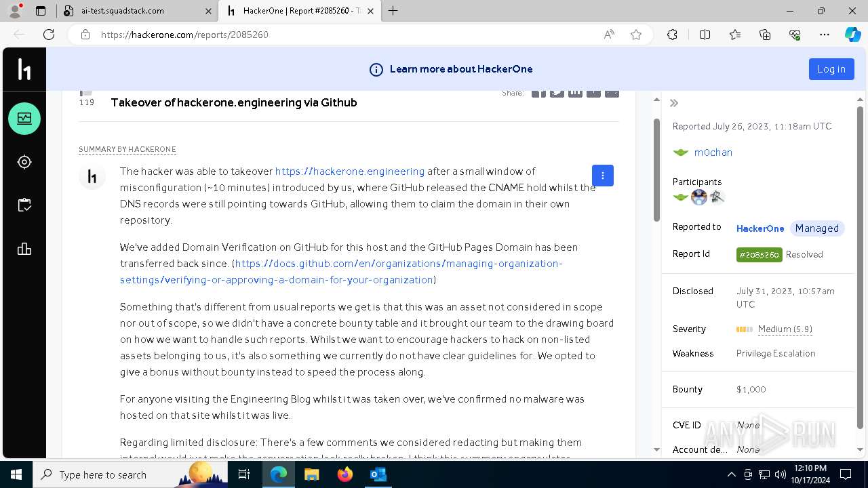868x488 pixels.
Task: Click the $1,000 bounty value
Action: 751,389
